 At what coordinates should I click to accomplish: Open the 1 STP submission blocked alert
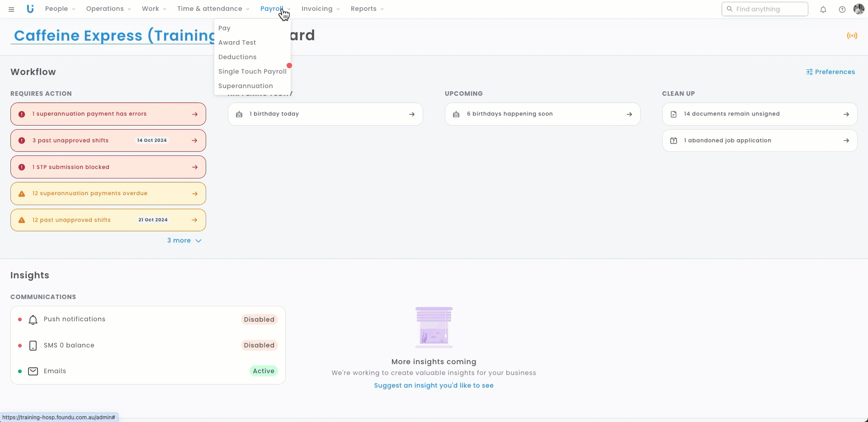(x=108, y=167)
